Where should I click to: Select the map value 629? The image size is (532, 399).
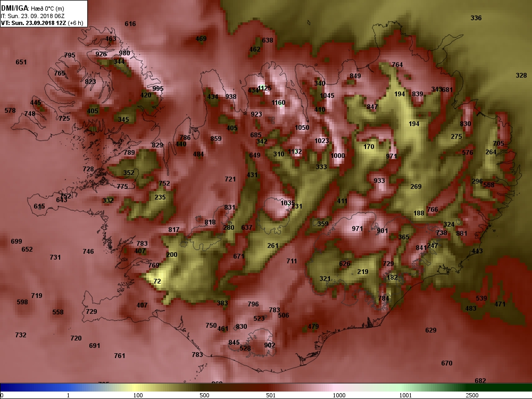(x=430, y=330)
